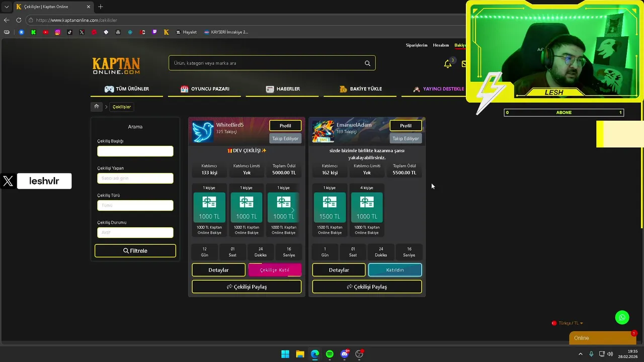Open the YouTube bookmark icon
Screen dimensions: 644x362
[46, 32]
